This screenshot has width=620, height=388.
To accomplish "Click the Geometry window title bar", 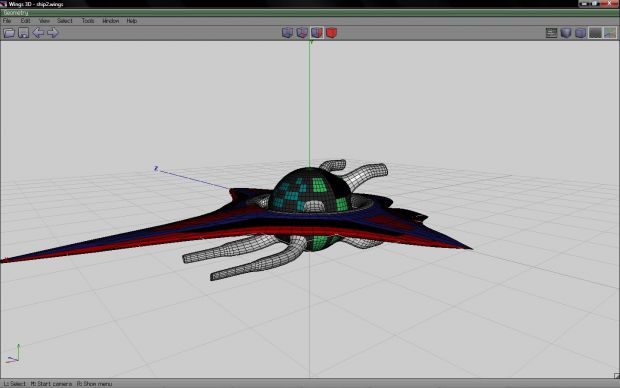I will pos(310,13).
